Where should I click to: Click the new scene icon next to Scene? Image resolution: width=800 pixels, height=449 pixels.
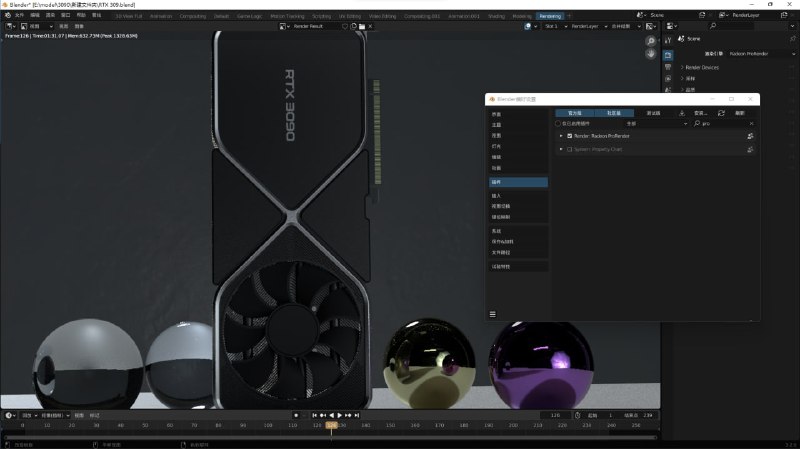pos(703,15)
